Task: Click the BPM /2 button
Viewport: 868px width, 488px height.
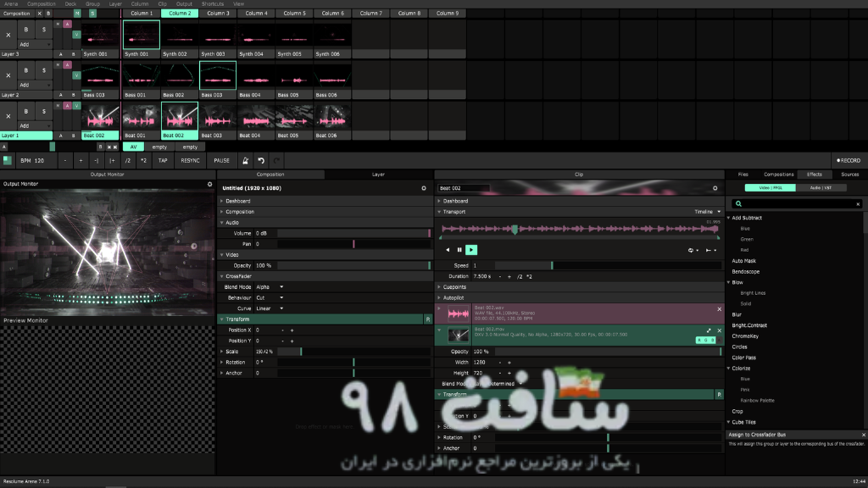Action: (x=128, y=160)
